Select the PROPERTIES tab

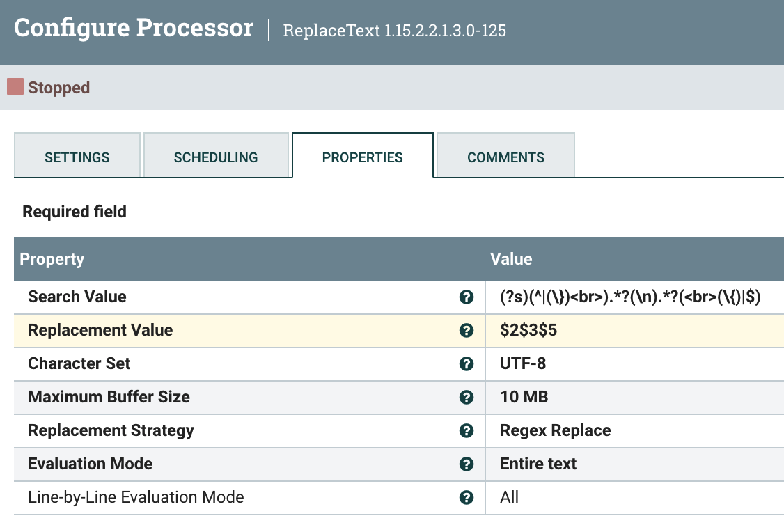(x=362, y=157)
